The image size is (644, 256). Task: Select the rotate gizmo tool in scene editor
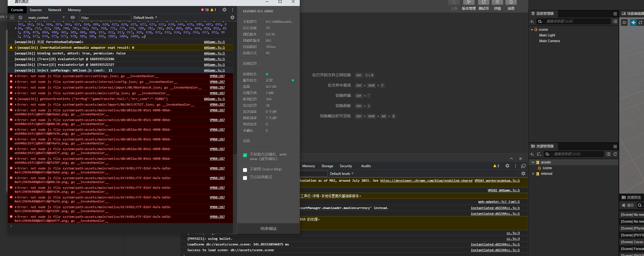[x=641, y=22]
